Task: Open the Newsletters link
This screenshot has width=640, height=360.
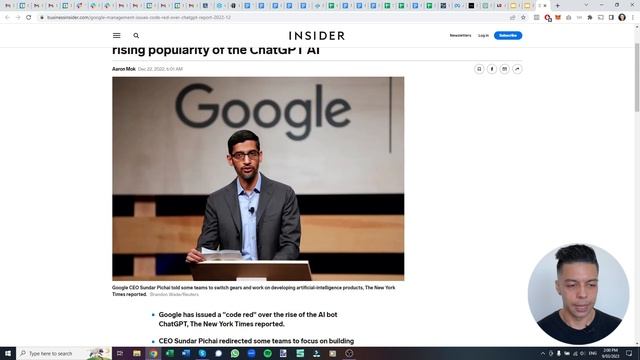Action: [460, 36]
